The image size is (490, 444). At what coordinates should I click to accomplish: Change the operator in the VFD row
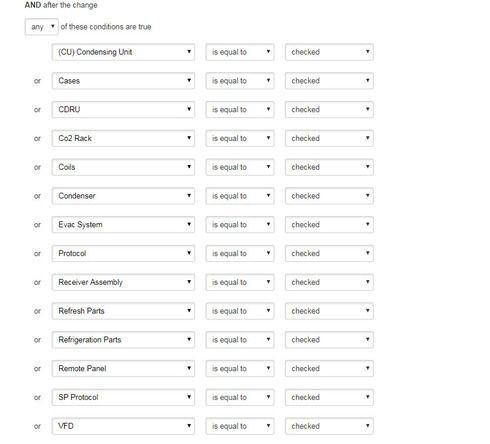(240, 426)
